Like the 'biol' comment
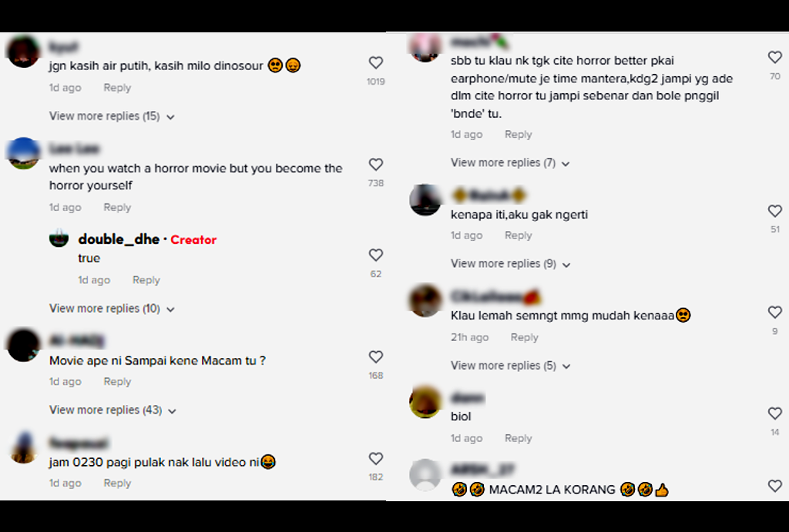The image size is (789, 532). click(775, 413)
